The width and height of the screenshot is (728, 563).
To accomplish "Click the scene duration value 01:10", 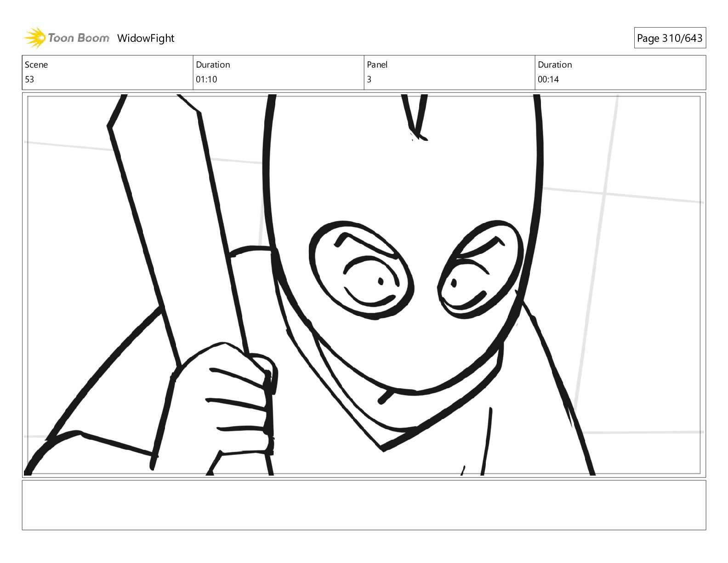I will pyautogui.click(x=206, y=80).
